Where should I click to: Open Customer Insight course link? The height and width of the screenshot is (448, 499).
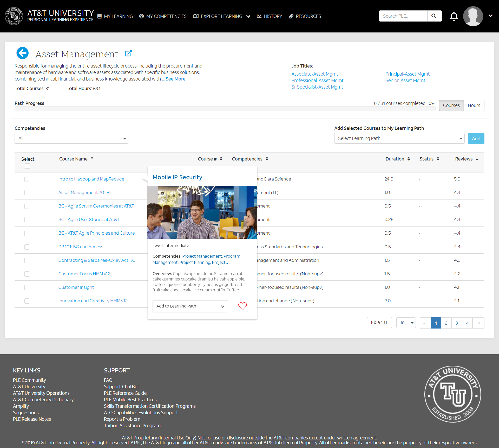click(x=76, y=287)
